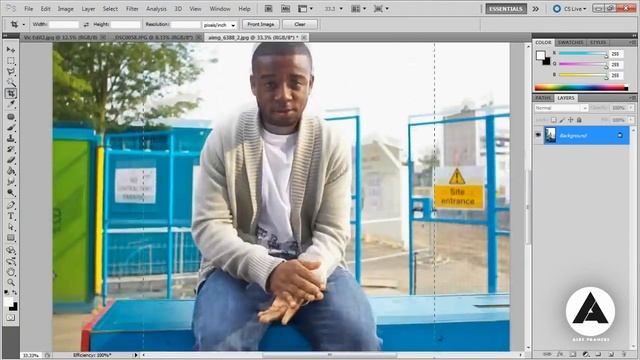640x360 pixels.
Task: Click the Width input field
Action: [64, 24]
